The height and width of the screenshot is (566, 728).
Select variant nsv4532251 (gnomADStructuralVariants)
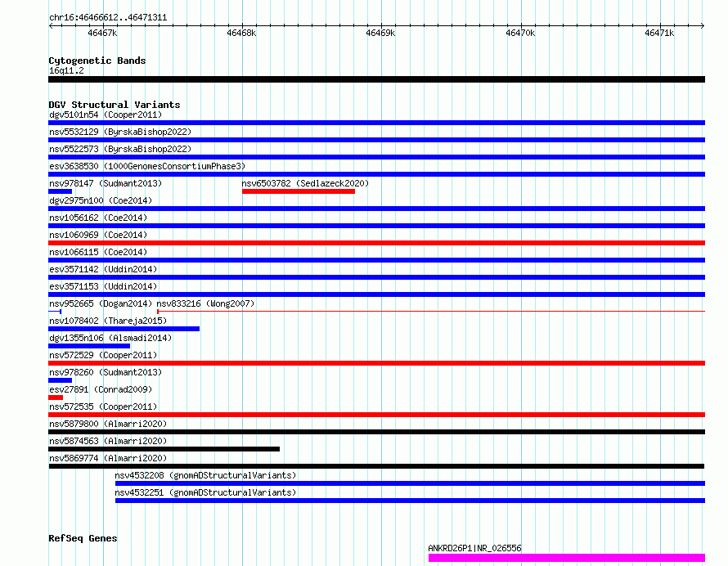click(205, 492)
